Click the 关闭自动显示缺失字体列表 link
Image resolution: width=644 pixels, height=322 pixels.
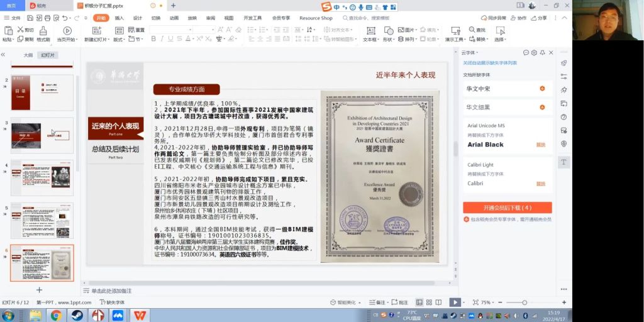pos(490,63)
